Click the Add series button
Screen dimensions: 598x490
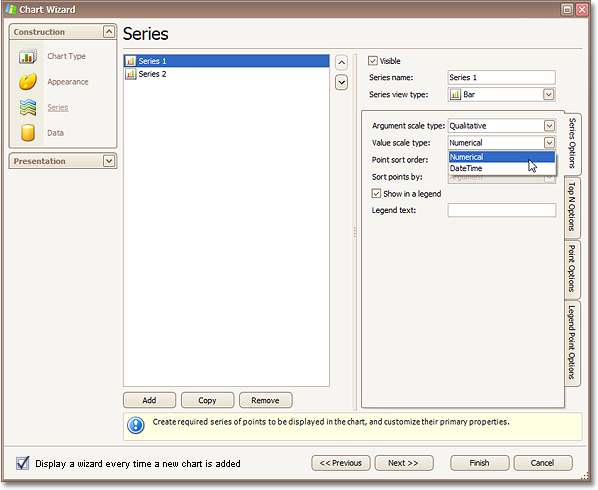[150, 400]
